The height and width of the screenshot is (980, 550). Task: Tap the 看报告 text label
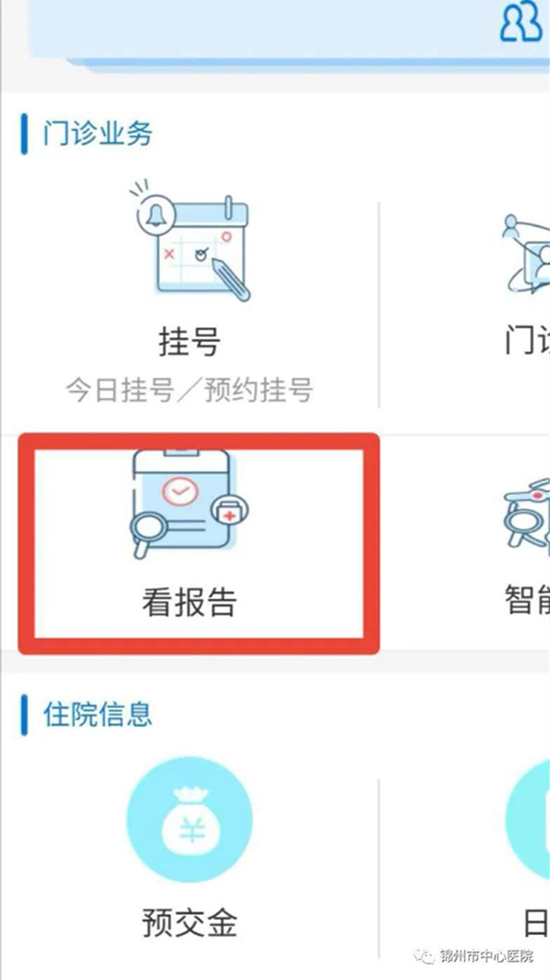click(x=190, y=603)
